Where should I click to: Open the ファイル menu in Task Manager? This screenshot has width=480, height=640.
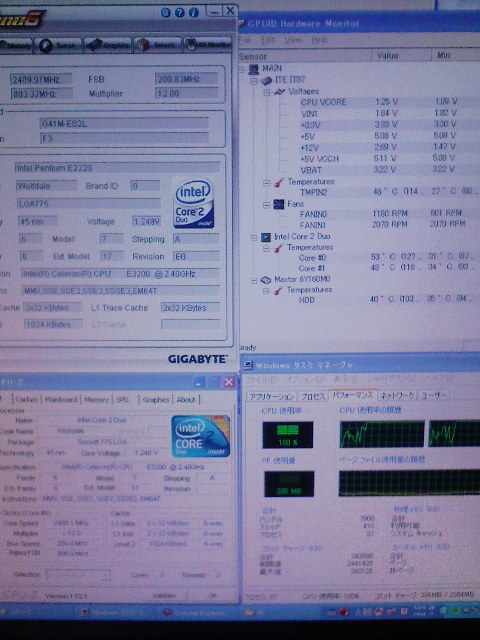pos(262,380)
